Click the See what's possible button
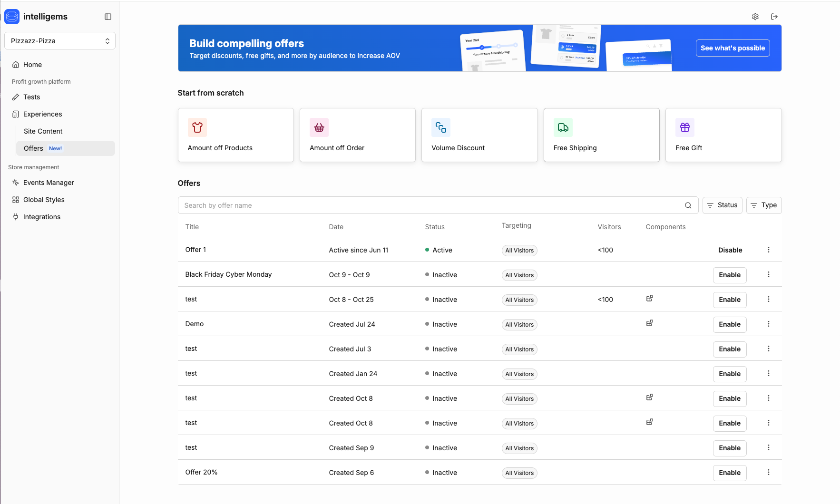Image resolution: width=840 pixels, height=504 pixels. click(733, 48)
